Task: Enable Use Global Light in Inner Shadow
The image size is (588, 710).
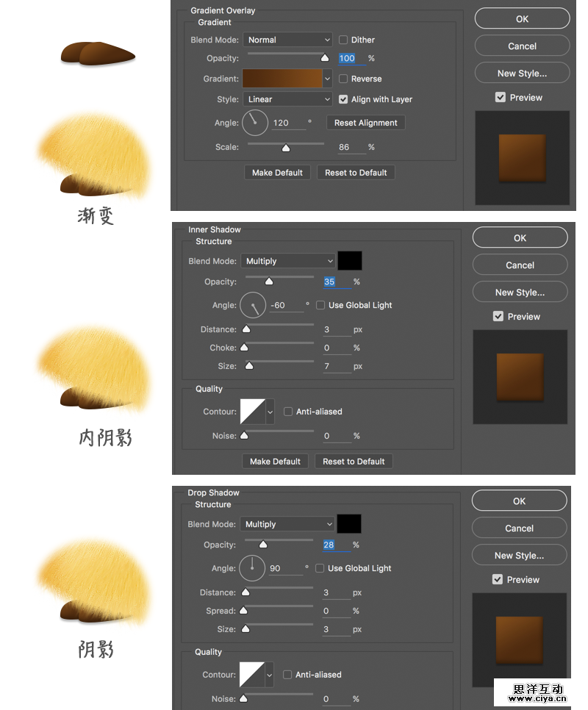Action: tap(320, 305)
